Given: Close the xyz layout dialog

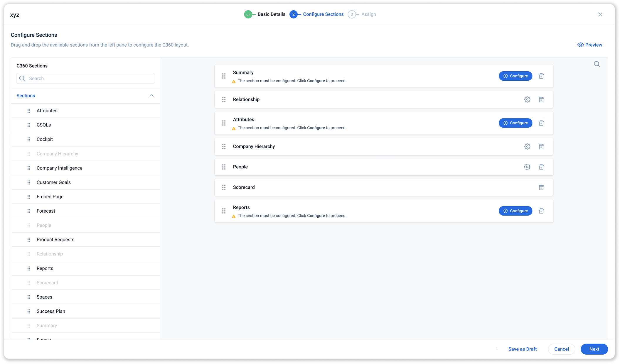Looking at the screenshot, I should 600,14.
